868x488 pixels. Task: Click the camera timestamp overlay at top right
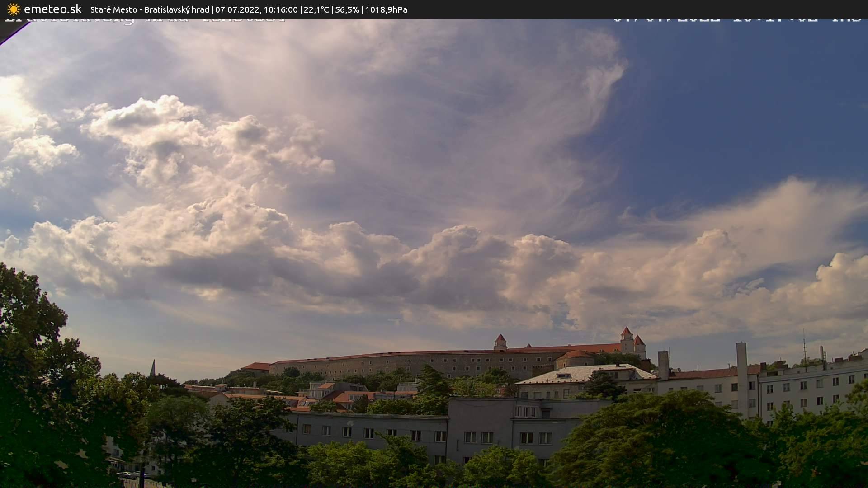(x=737, y=20)
